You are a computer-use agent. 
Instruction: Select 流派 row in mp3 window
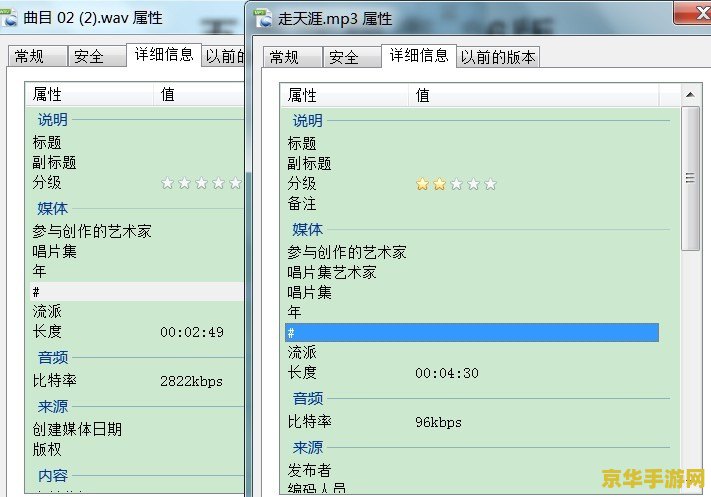(472, 352)
